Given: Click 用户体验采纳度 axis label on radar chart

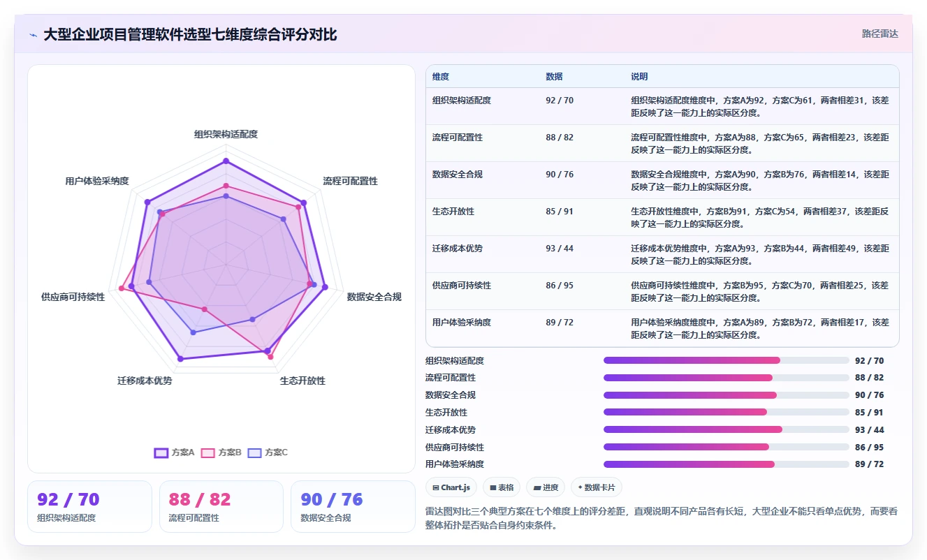Looking at the screenshot, I should click(x=97, y=181).
